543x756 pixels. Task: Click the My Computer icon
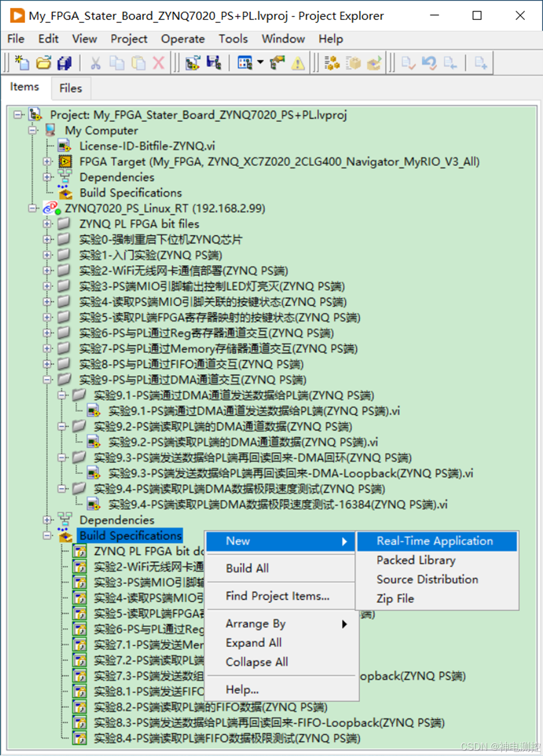(50, 130)
